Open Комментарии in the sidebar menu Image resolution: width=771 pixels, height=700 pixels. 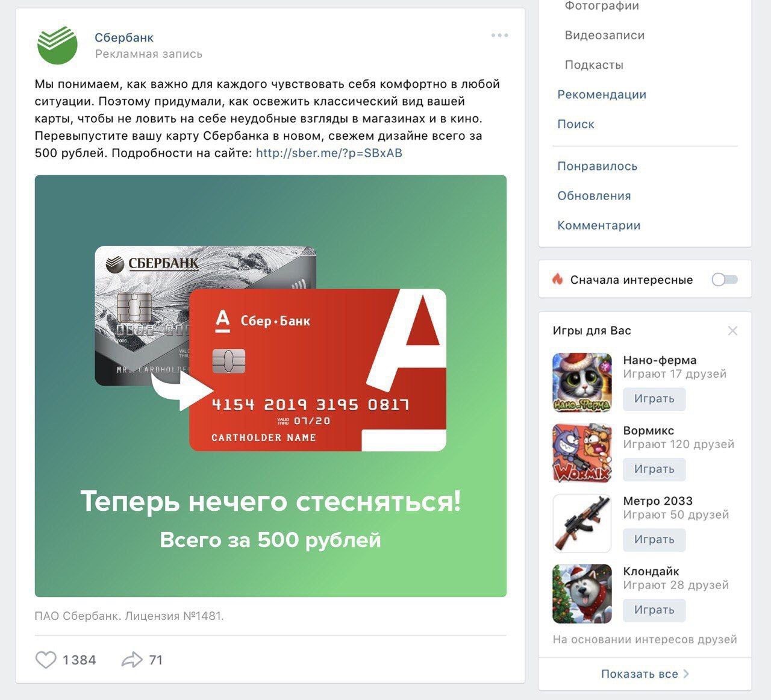click(599, 225)
